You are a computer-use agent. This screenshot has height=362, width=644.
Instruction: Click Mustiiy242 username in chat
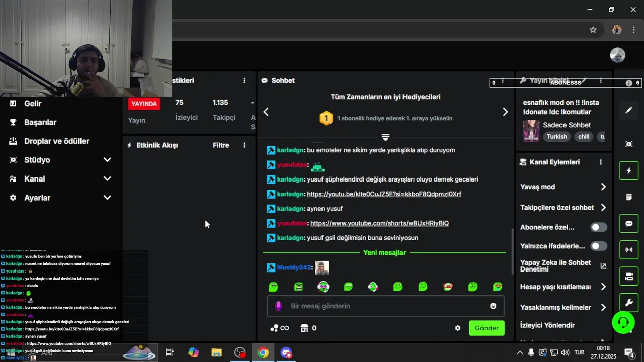(x=294, y=267)
